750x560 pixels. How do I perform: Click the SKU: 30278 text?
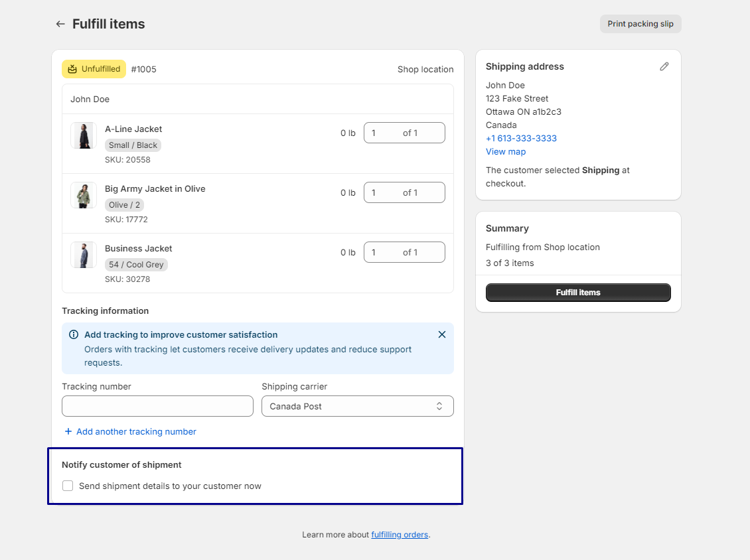[x=127, y=279]
